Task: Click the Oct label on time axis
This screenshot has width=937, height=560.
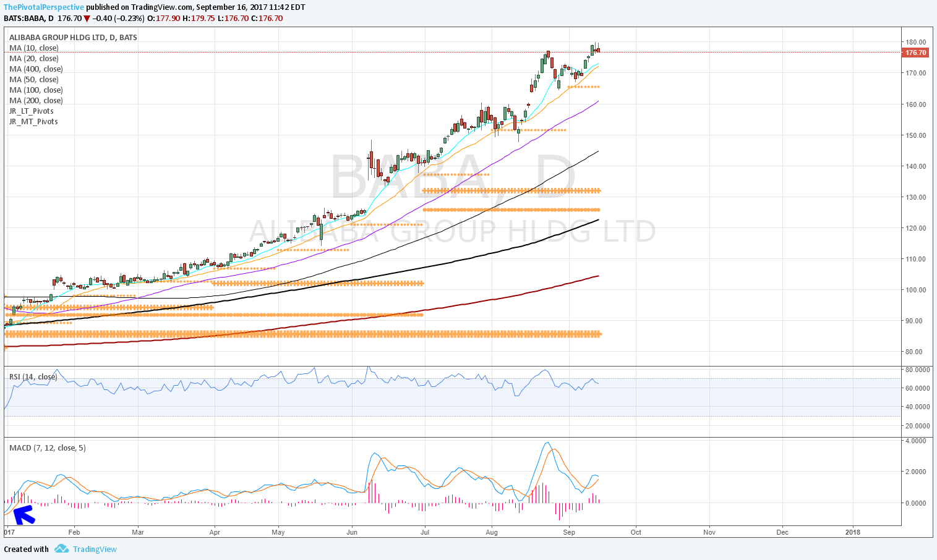Action: [636, 532]
